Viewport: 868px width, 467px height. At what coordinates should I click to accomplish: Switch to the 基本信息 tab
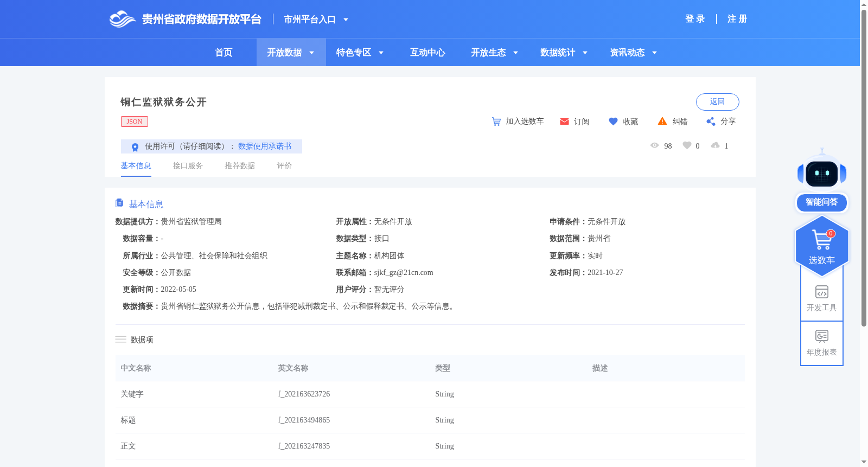click(x=136, y=166)
